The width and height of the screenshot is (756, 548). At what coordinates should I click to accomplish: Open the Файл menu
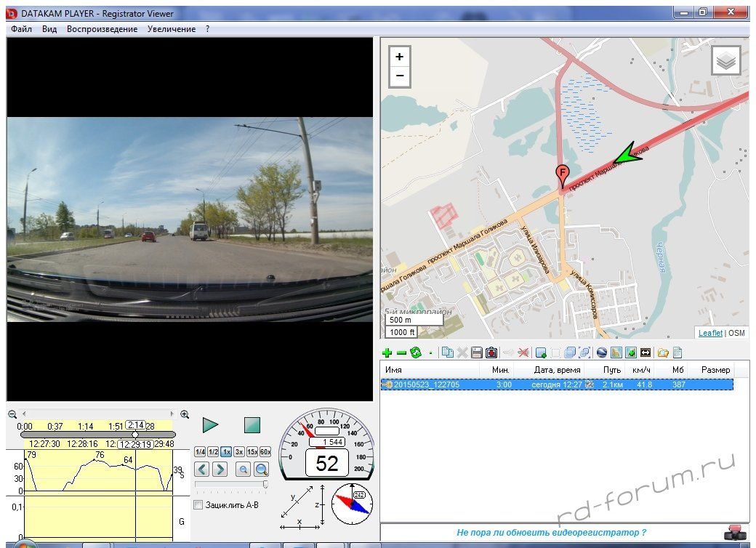coord(21,29)
